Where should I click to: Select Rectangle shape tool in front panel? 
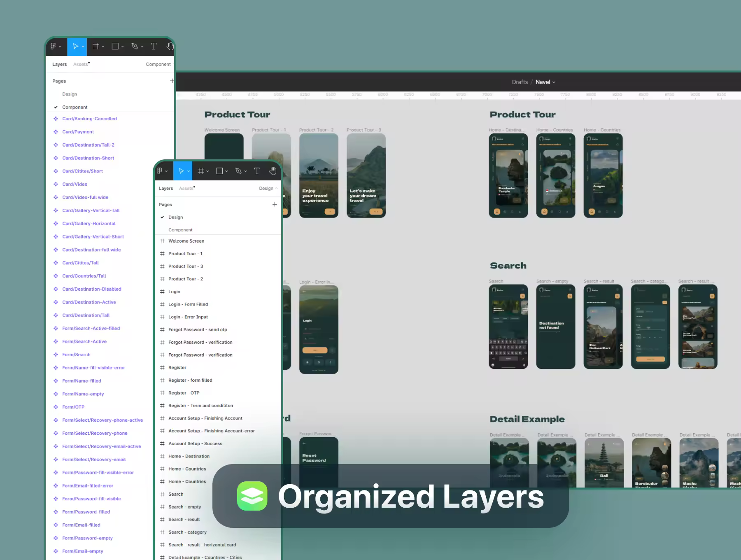click(x=219, y=171)
